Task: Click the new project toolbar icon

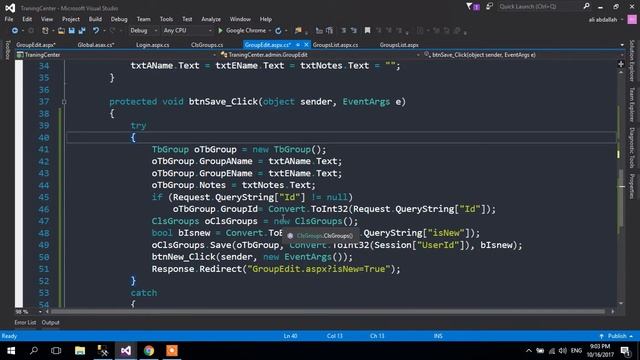Action: [x=45, y=31]
